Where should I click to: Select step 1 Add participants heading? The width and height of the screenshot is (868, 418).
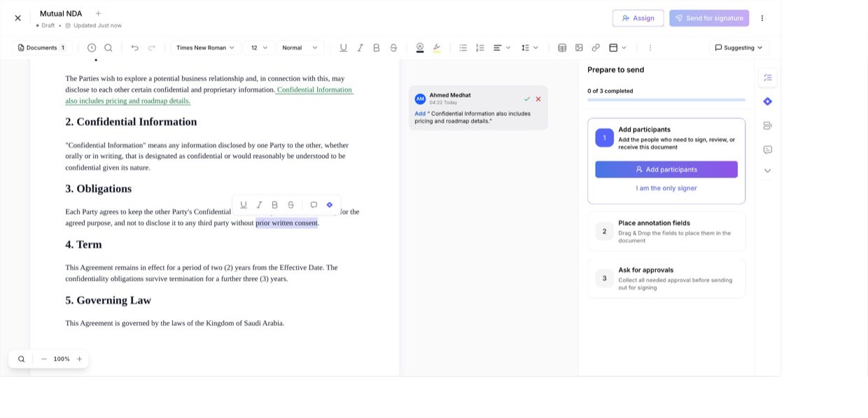(644, 130)
